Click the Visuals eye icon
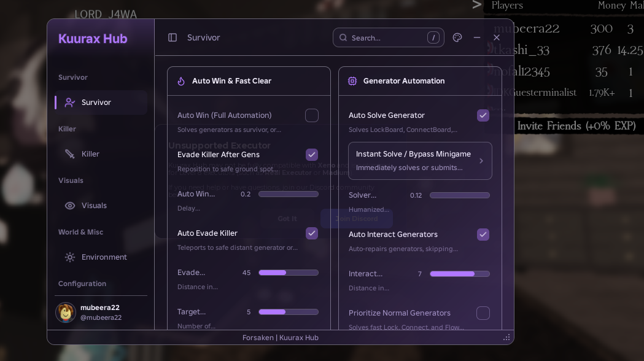The height and width of the screenshot is (361, 644). tap(70, 205)
